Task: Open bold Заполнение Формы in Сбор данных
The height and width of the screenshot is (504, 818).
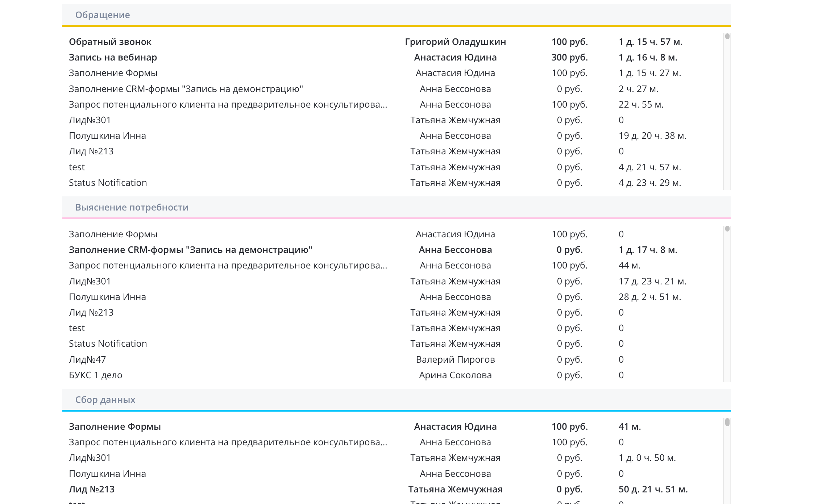Action: [115, 426]
